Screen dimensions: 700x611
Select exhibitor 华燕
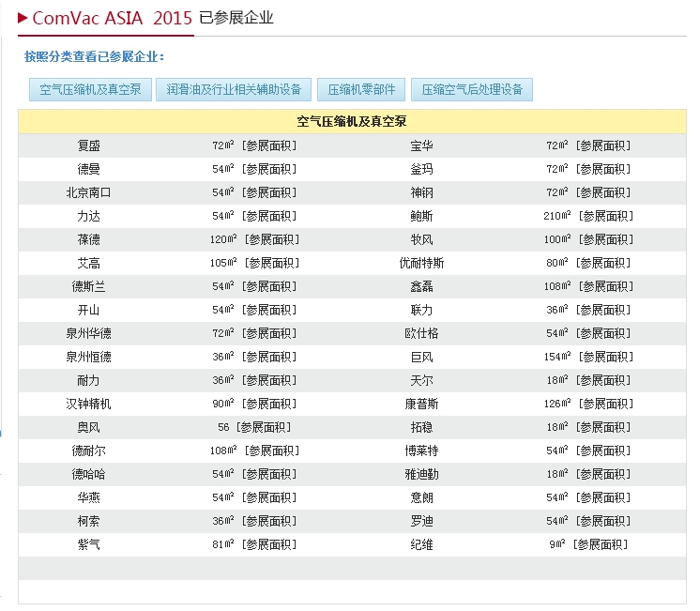click(88, 497)
